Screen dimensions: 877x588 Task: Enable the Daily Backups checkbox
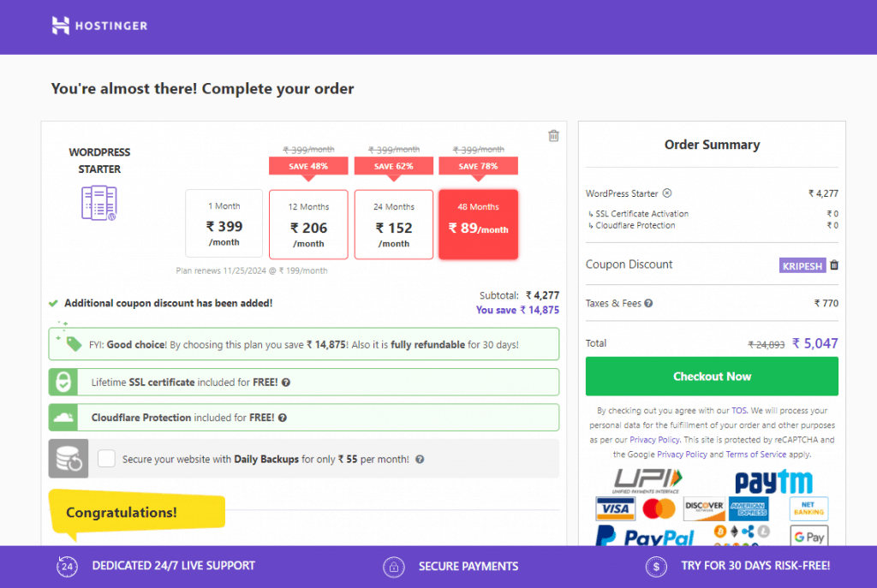(106, 458)
